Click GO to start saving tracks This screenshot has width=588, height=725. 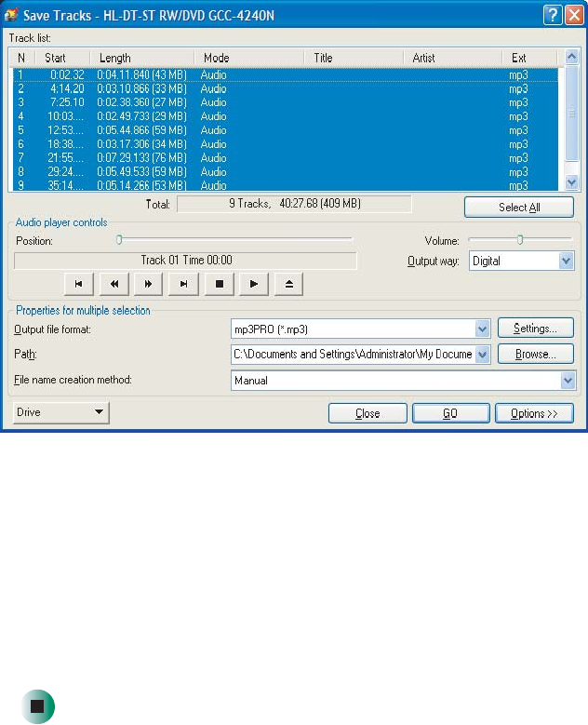tap(450, 413)
